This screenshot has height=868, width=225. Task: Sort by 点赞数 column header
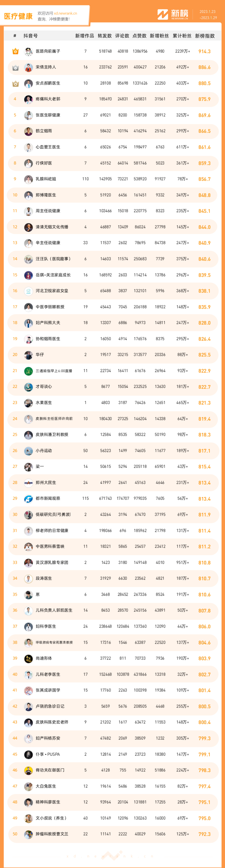pos(140,36)
